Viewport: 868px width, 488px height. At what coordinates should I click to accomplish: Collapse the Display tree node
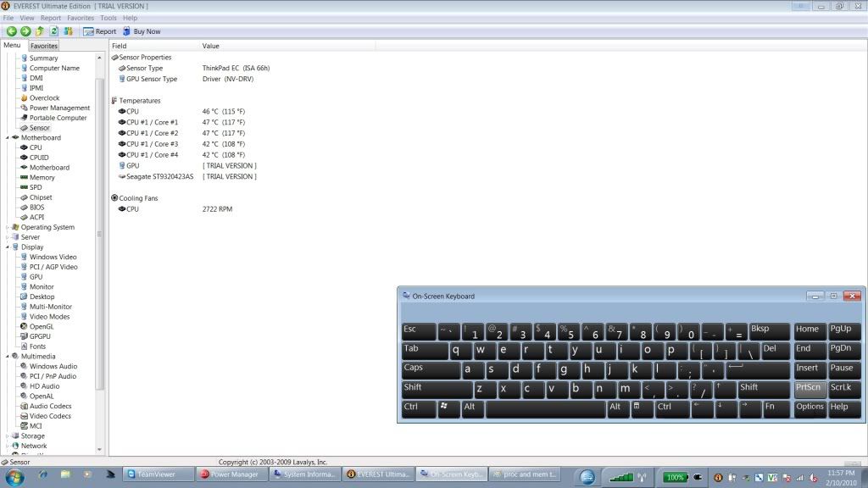click(x=8, y=247)
